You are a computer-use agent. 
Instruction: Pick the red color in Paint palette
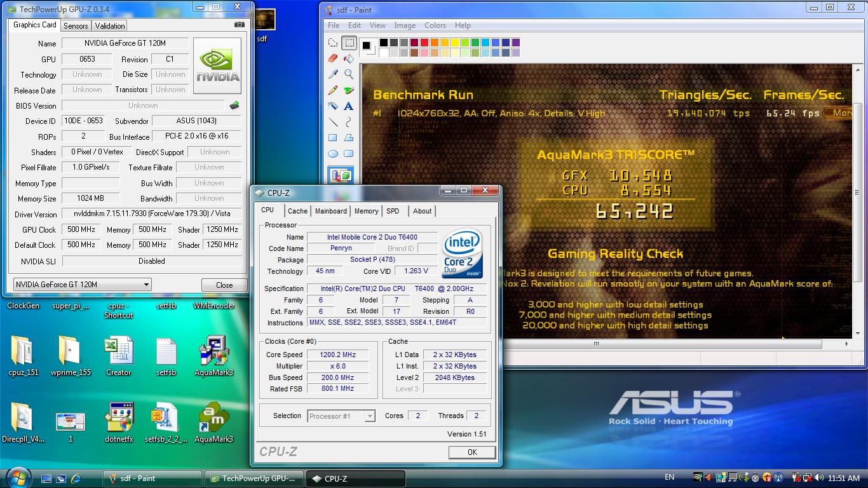(x=424, y=43)
